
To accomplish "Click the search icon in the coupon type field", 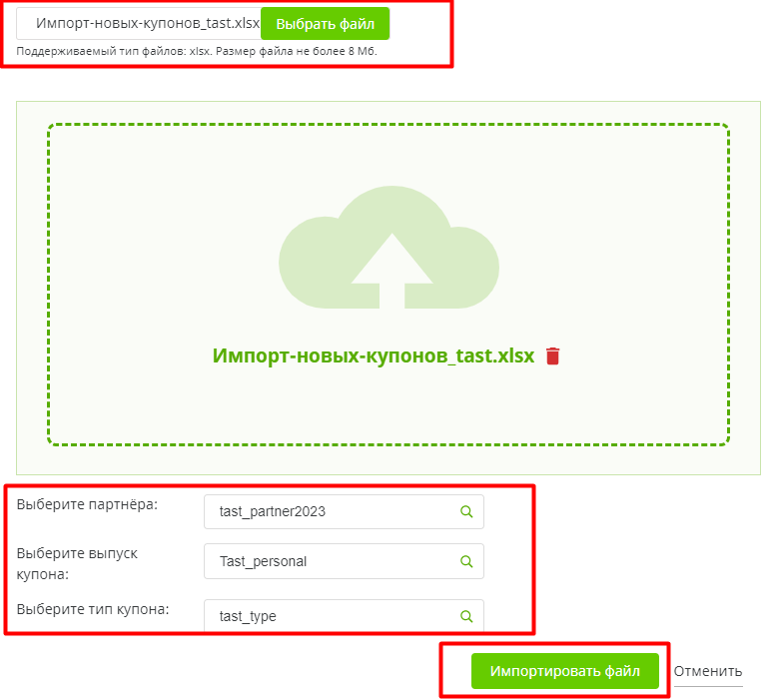I will (465, 616).
